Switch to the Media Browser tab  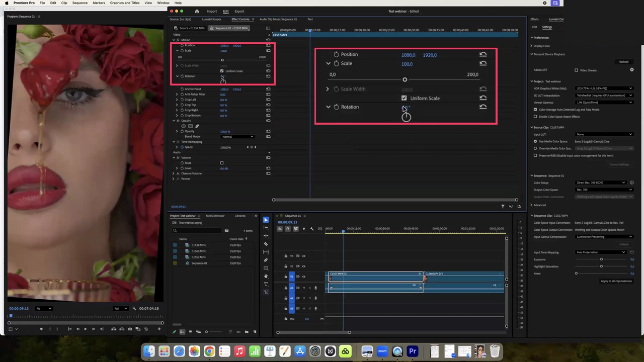(x=215, y=216)
